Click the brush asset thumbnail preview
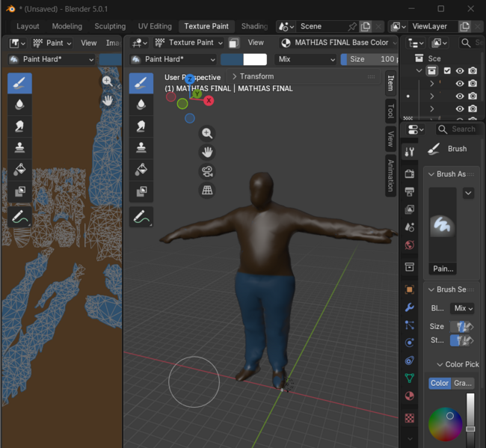Screen dimensions: 486x448 click(443, 224)
